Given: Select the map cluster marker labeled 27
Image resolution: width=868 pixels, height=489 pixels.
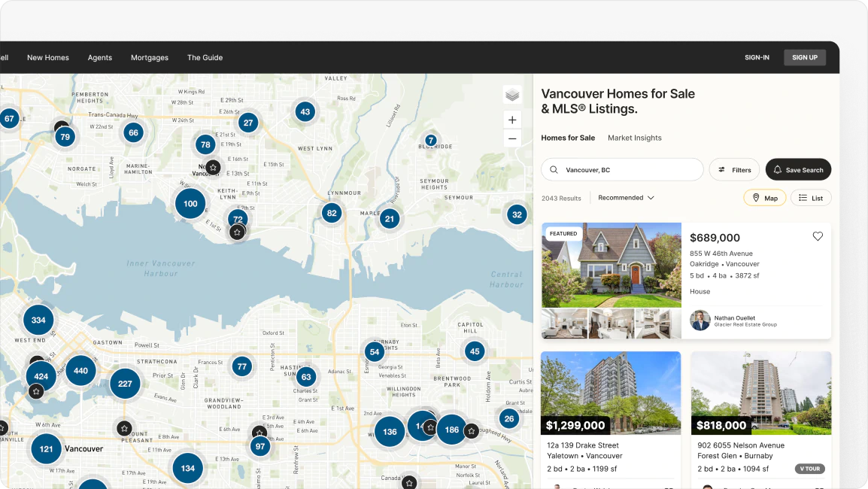Looking at the screenshot, I should pos(248,123).
